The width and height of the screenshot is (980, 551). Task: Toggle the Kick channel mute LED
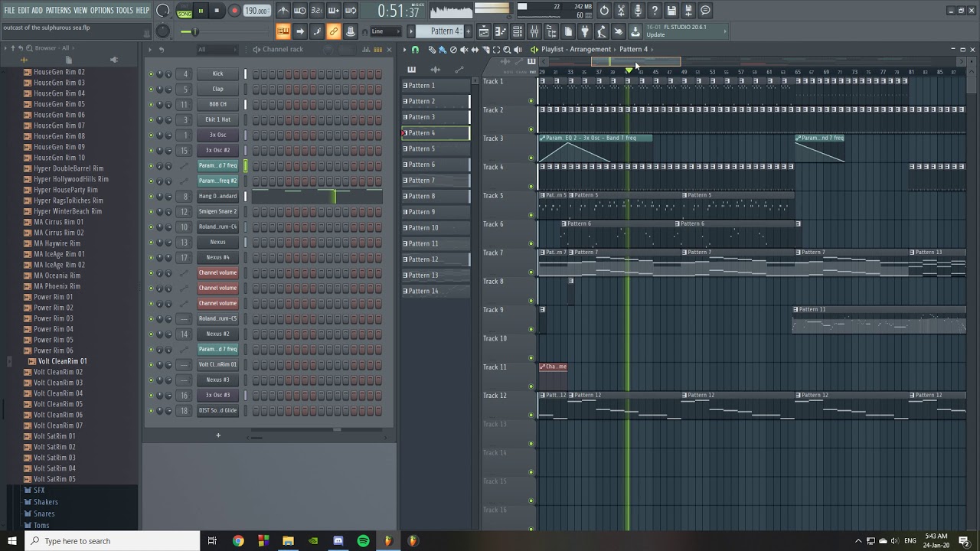pyautogui.click(x=151, y=74)
